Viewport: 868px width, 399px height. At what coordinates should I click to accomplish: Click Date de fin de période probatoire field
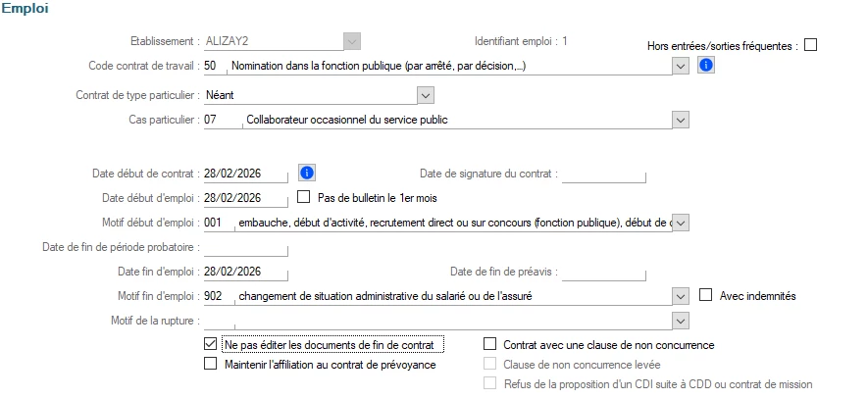(x=245, y=247)
